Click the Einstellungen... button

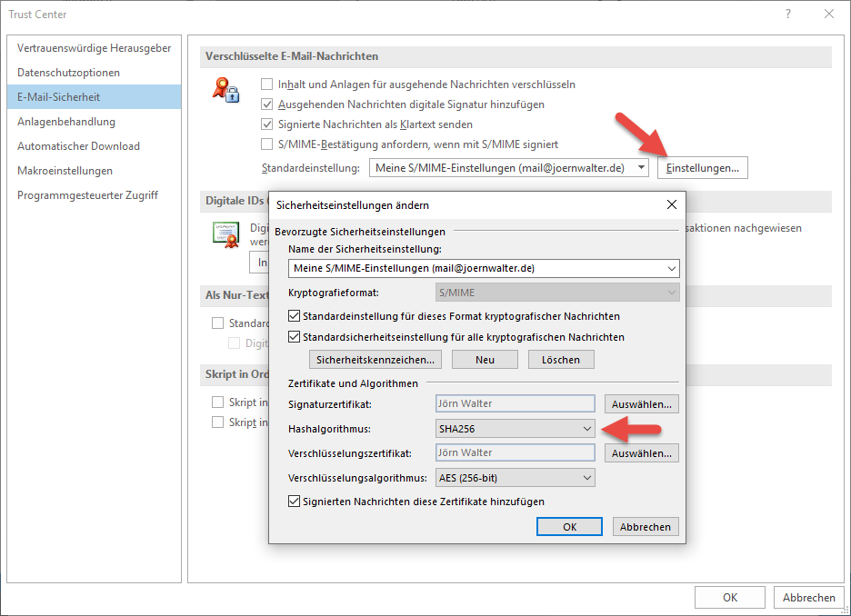[702, 168]
